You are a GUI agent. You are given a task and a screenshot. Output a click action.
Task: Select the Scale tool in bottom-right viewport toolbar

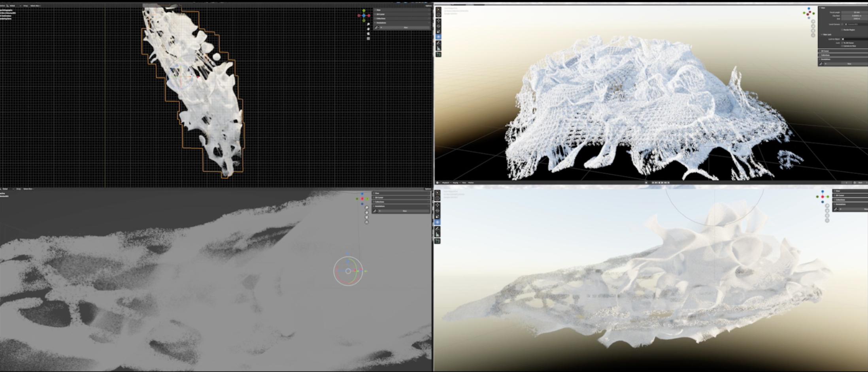(x=438, y=216)
